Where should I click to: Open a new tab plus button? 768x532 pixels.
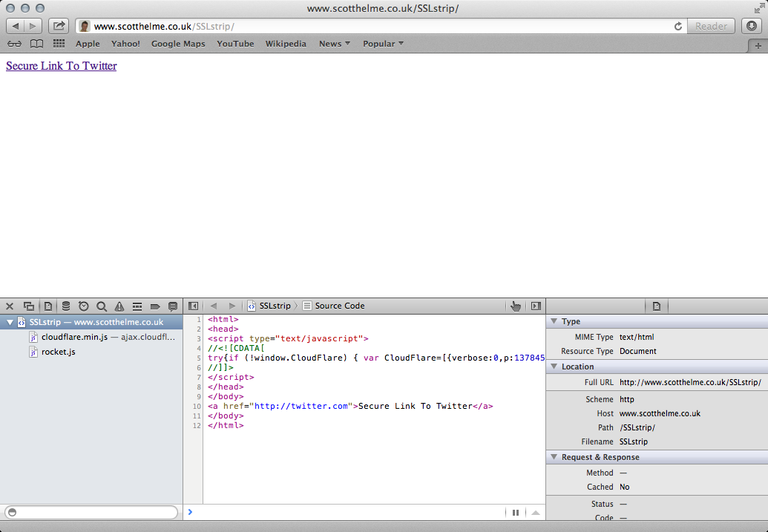tap(758, 45)
